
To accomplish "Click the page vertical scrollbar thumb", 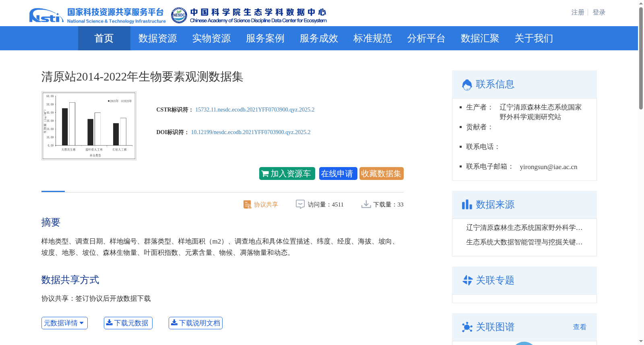I will click(641, 58).
